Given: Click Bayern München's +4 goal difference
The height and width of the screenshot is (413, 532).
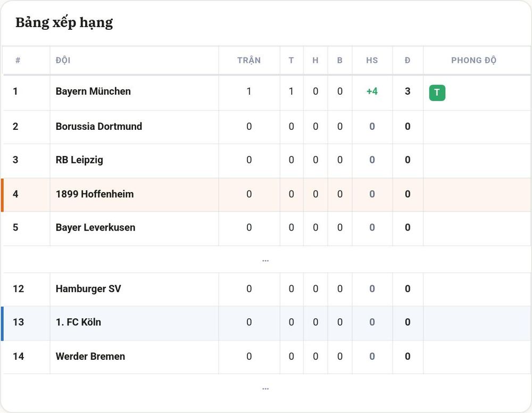Looking at the screenshot, I should [372, 92].
